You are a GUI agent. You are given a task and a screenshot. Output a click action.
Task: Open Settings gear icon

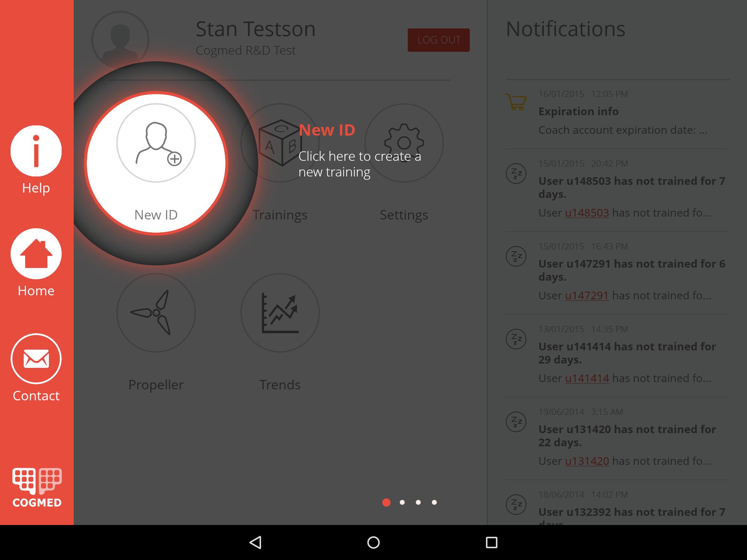(x=404, y=143)
